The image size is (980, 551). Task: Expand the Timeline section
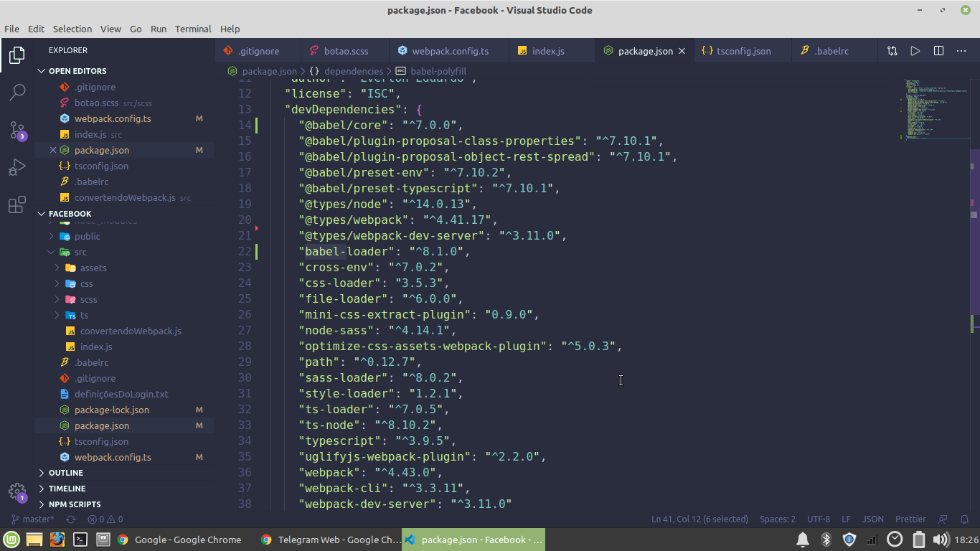coord(124,489)
